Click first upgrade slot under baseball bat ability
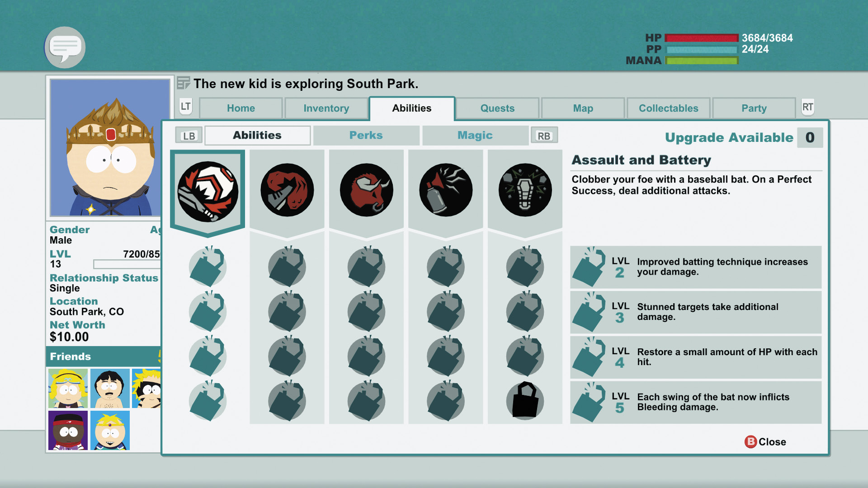The height and width of the screenshot is (488, 868). (208, 267)
